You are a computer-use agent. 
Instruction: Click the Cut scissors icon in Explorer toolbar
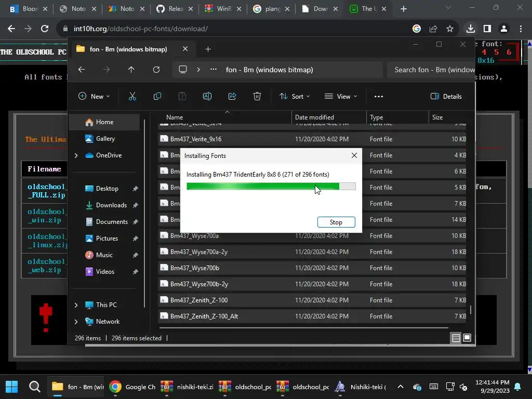[x=132, y=96]
